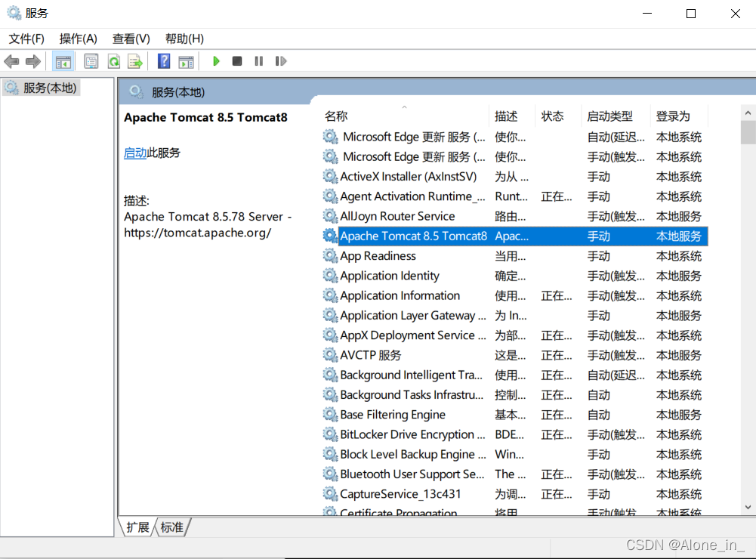Click gear icon of Application Identity row
This screenshot has height=559, width=756.
330,276
